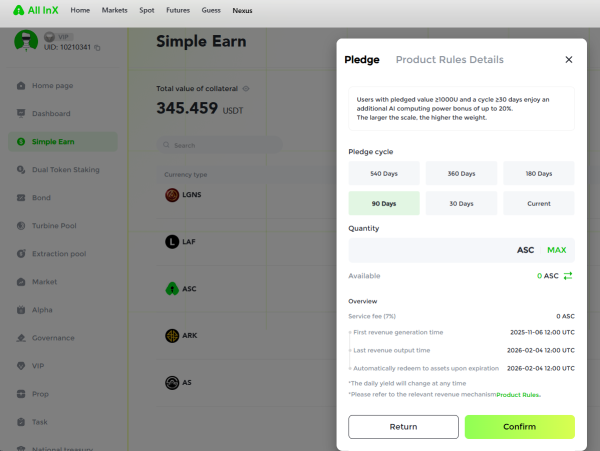Click the All InX logo
The image size is (600, 451).
(x=38, y=10)
